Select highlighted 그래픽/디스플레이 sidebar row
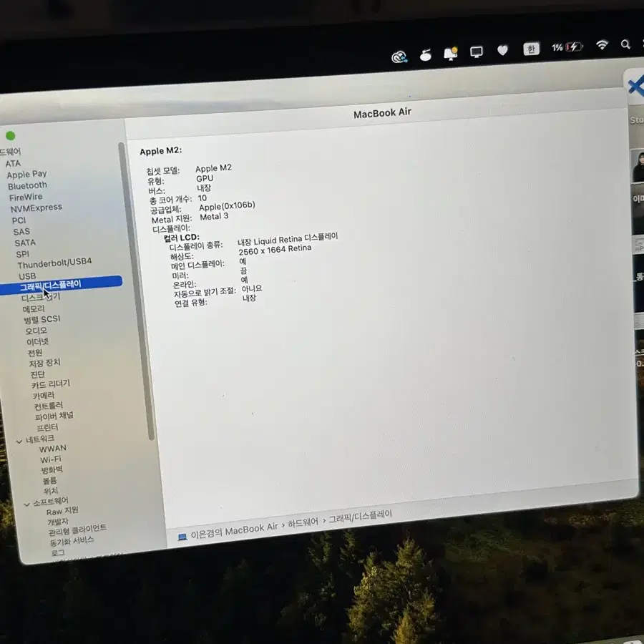 [x=61, y=285]
